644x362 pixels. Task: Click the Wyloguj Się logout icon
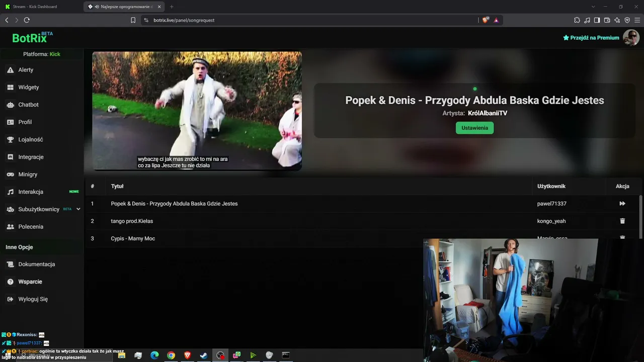(10, 299)
